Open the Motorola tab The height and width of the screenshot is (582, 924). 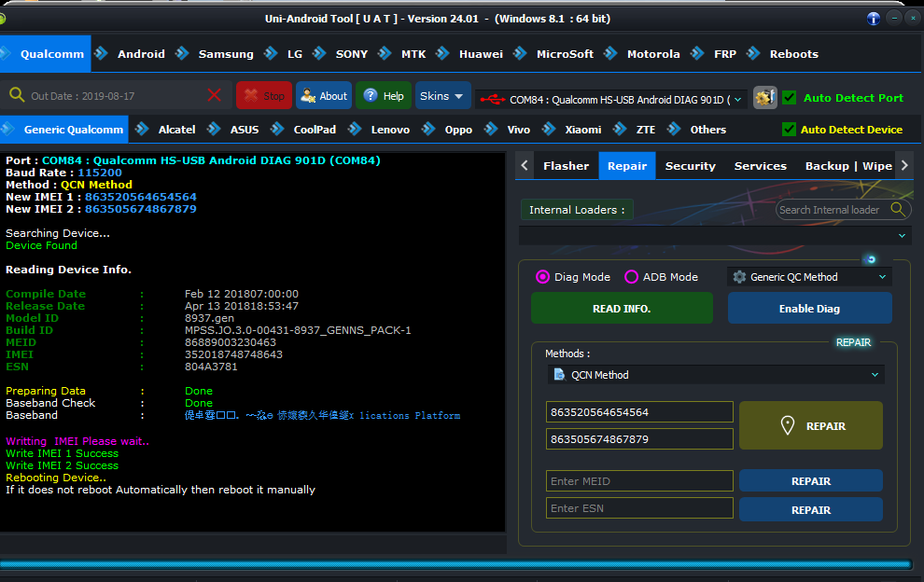coord(653,54)
